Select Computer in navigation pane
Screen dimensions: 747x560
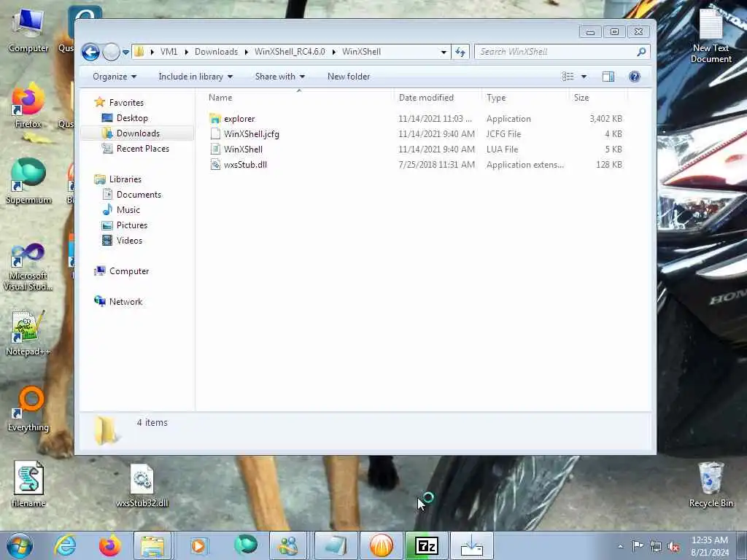128,271
